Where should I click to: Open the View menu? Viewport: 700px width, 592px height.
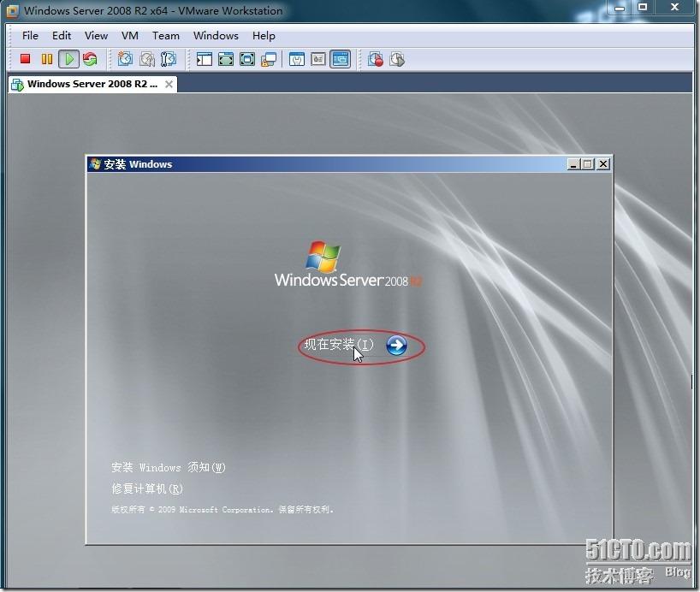coord(96,36)
